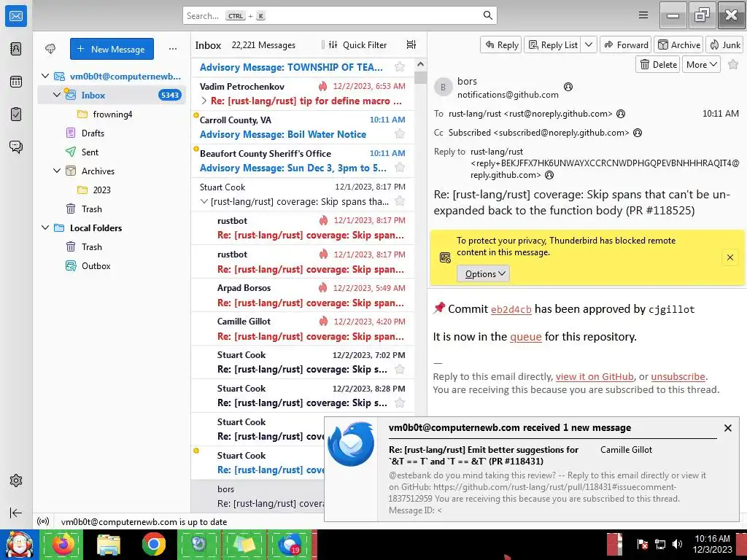Dismiss the blocked remote content bar
This screenshot has width=747, height=560.
(729, 257)
